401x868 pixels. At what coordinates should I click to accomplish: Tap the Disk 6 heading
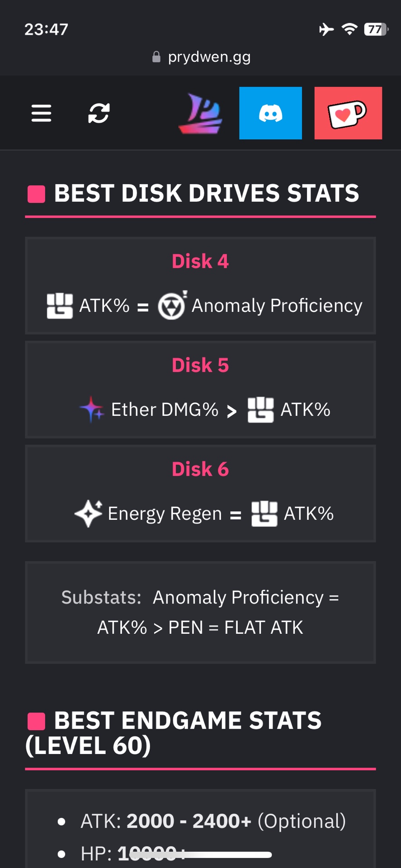point(200,469)
